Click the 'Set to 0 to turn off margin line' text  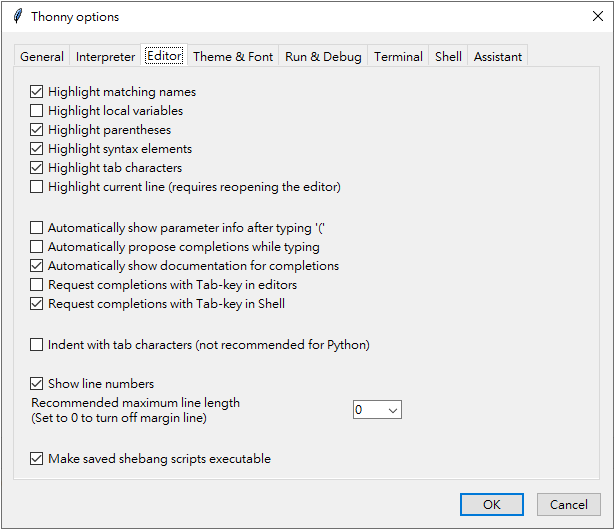point(119,418)
